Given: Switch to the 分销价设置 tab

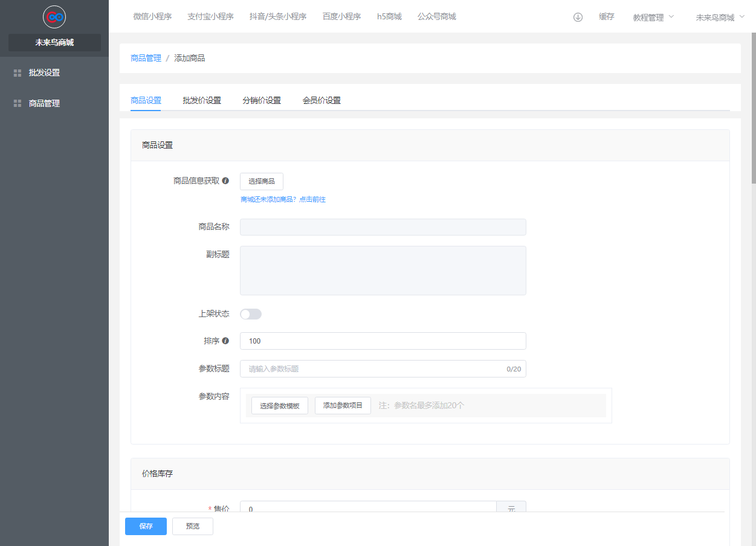Looking at the screenshot, I should (262, 100).
